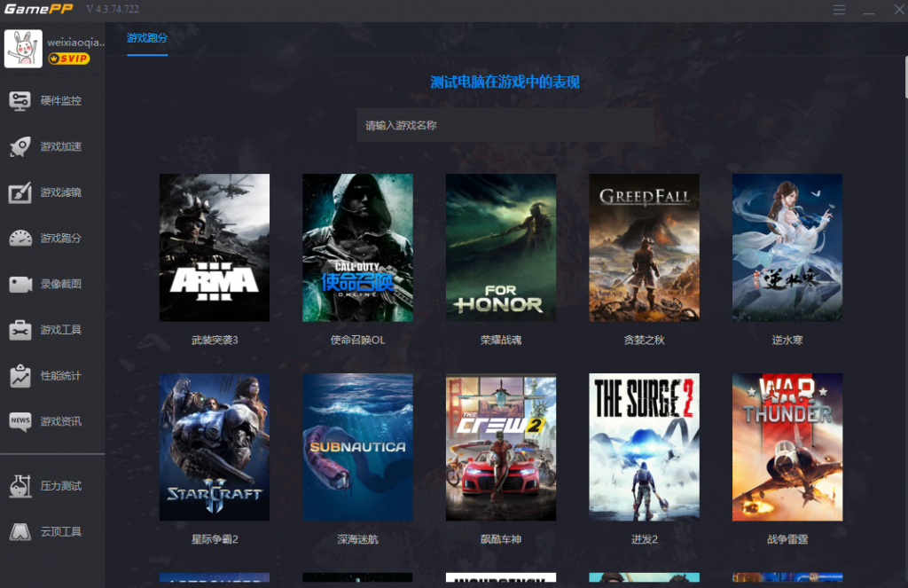Click the rabbit user avatar
This screenshot has width=908, height=588.
[23, 49]
